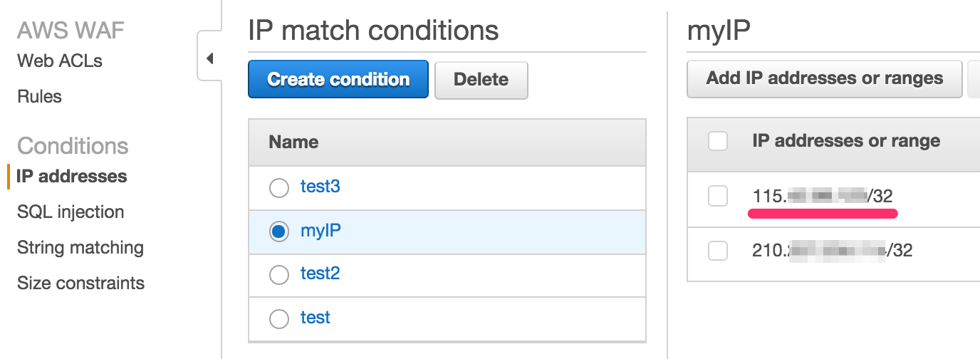Check the 115 address /32 checkbox
The width and height of the screenshot is (980, 359).
[718, 196]
